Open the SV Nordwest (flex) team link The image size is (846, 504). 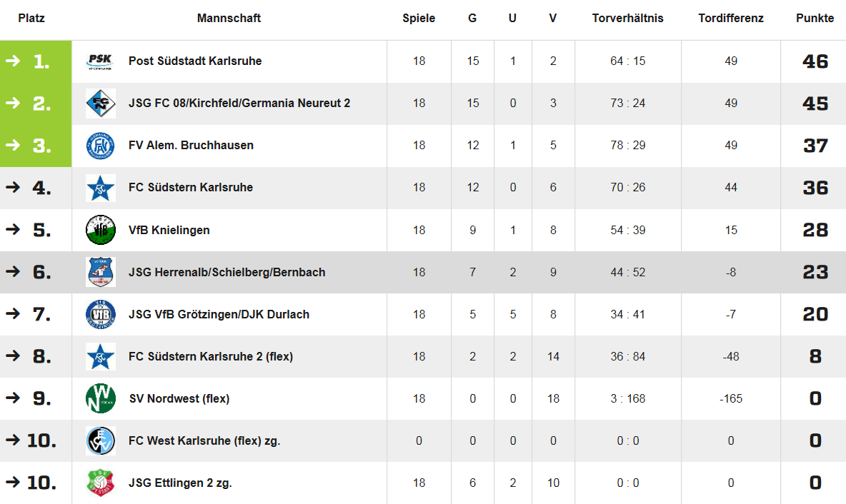179,399
